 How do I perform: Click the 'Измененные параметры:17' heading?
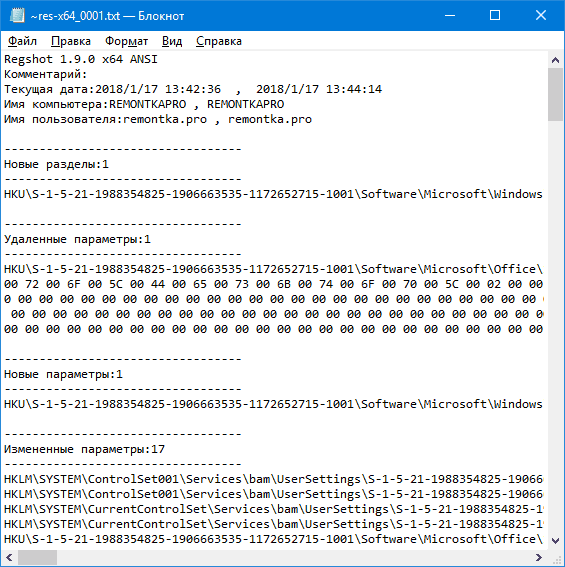(x=84, y=449)
